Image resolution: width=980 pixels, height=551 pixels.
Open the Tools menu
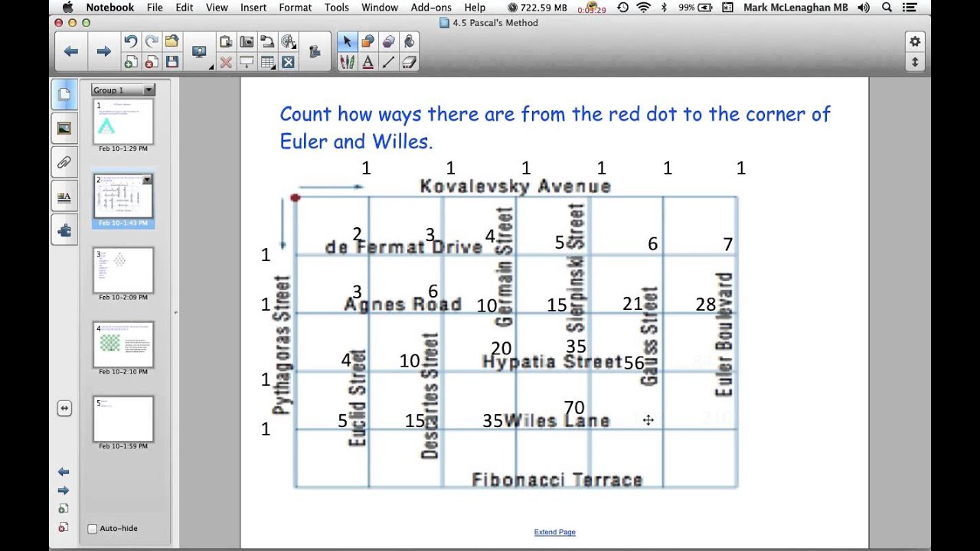click(x=336, y=7)
